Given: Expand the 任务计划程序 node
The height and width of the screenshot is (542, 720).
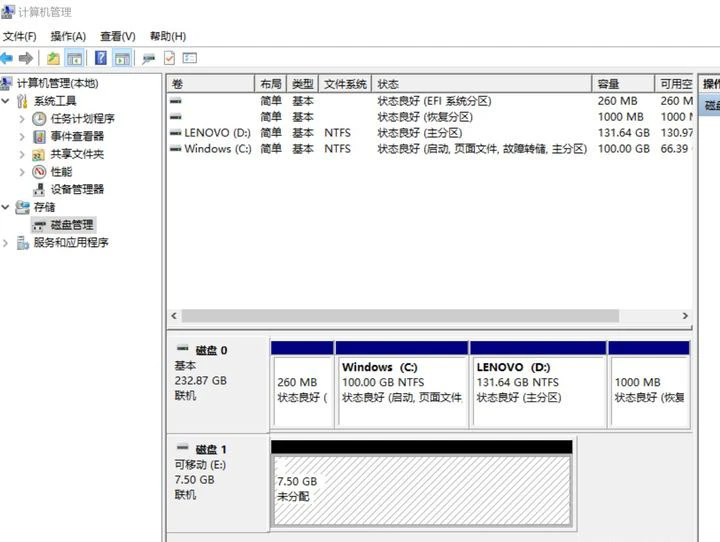Looking at the screenshot, I should point(22,119).
